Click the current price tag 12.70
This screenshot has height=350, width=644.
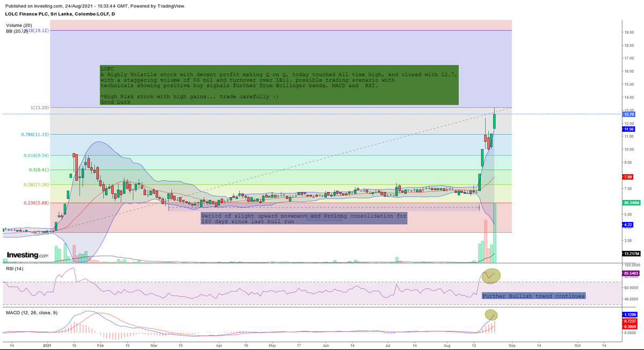tap(629, 114)
